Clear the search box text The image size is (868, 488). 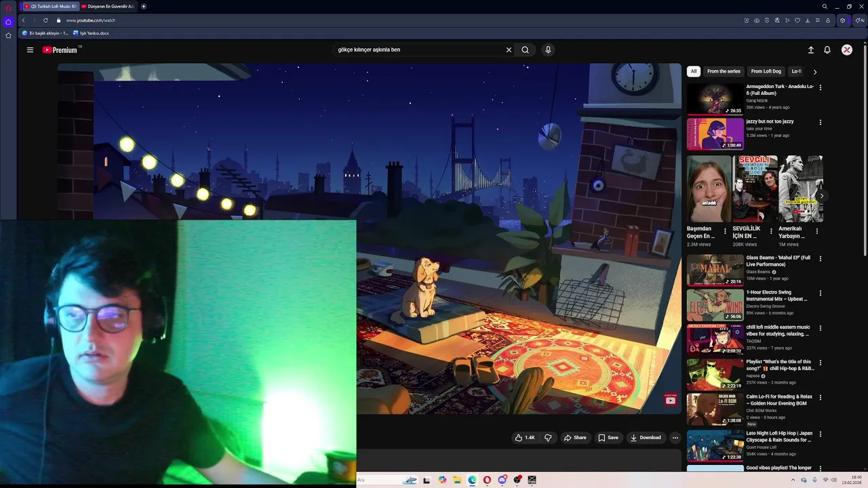point(509,49)
